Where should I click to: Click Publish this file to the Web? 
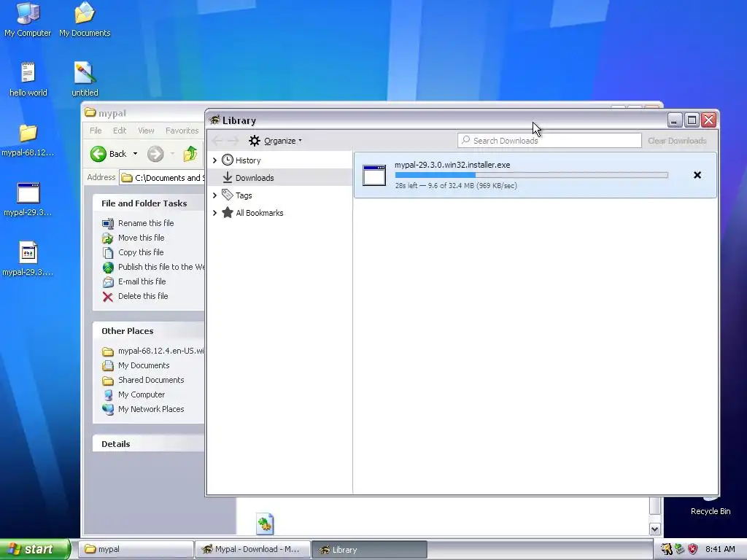point(161,267)
